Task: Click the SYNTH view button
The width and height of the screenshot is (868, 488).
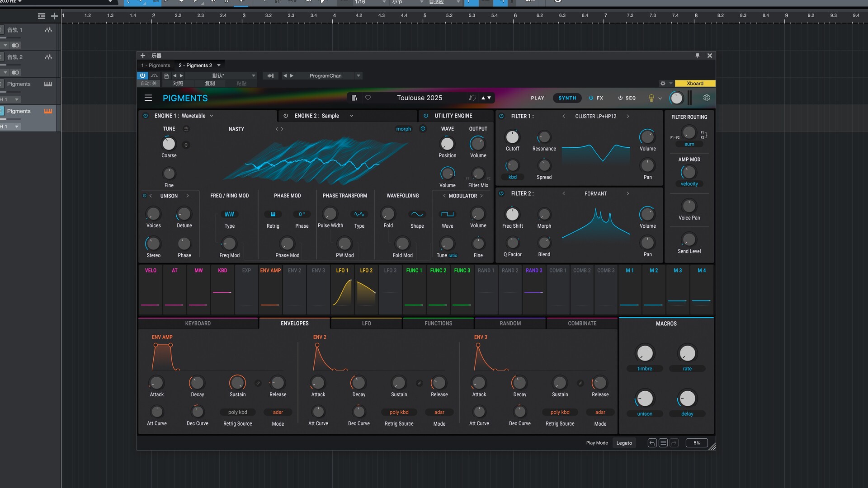Action: coord(567,98)
